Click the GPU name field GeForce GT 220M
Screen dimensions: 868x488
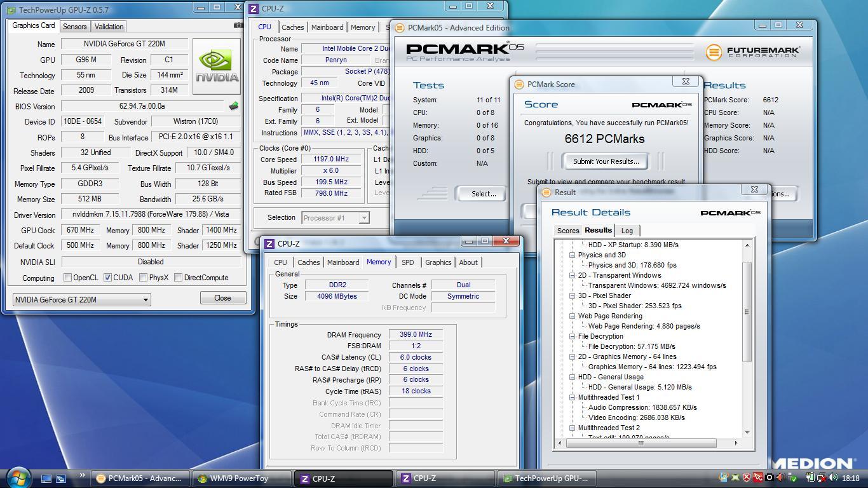pos(125,44)
